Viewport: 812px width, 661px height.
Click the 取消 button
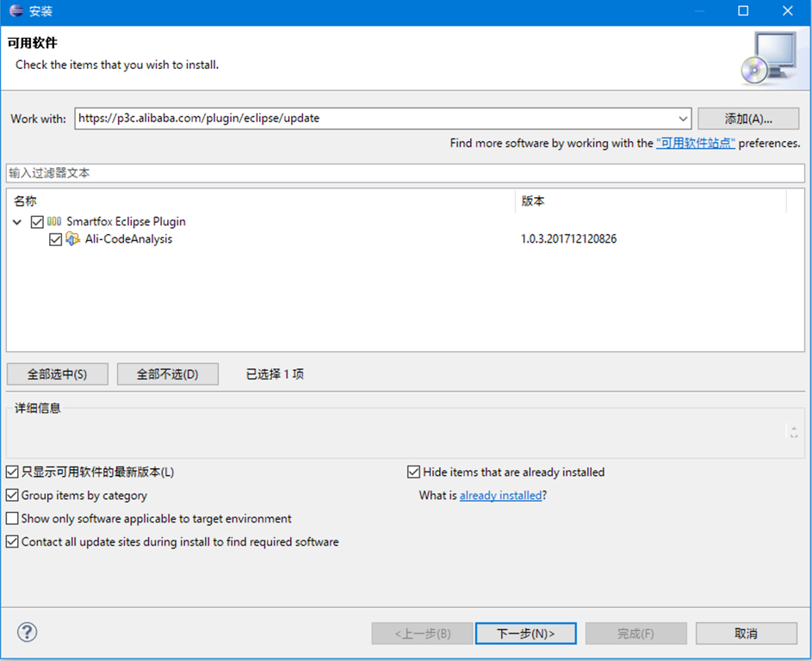[x=747, y=633]
